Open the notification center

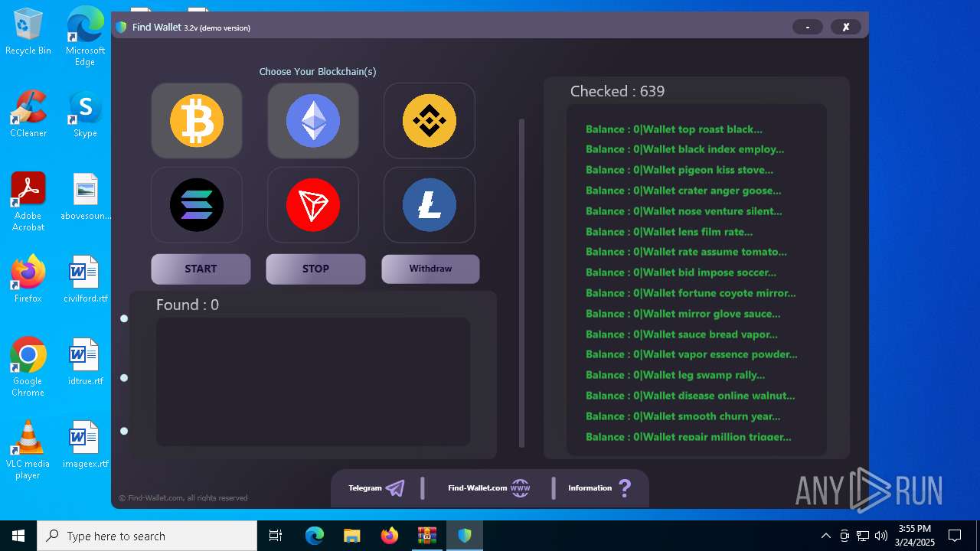[955, 536]
